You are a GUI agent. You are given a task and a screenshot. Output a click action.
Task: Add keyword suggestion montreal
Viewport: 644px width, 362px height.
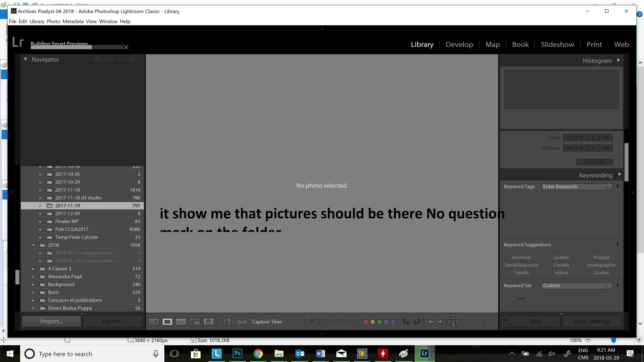521,257
